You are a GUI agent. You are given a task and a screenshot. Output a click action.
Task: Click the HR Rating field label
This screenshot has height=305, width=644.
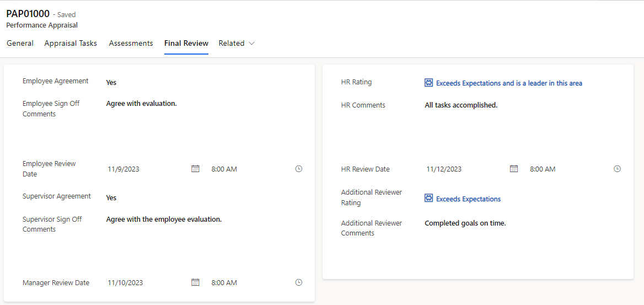[x=357, y=82]
